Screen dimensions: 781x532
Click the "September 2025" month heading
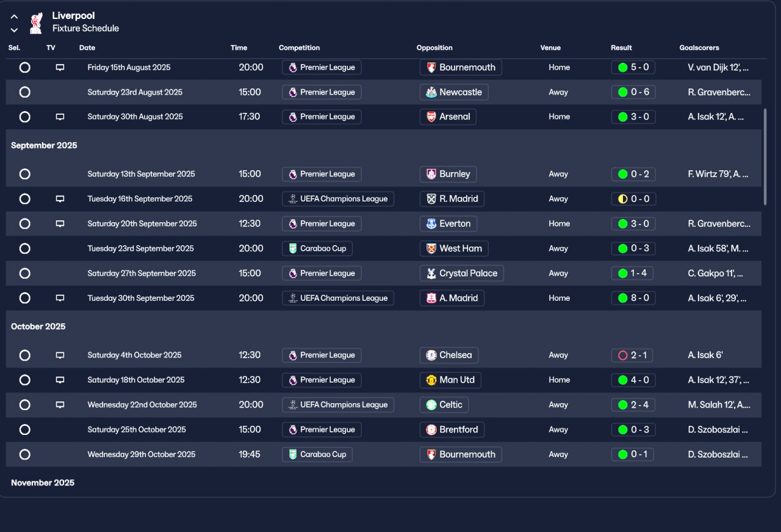click(x=44, y=146)
